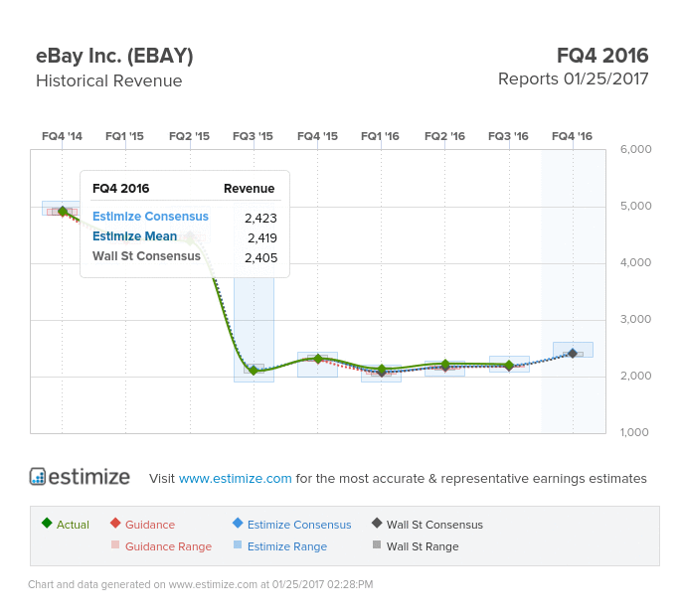Select the FQ4 '15 actual data point
The height and width of the screenshot is (616, 681).
tap(318, 359)
